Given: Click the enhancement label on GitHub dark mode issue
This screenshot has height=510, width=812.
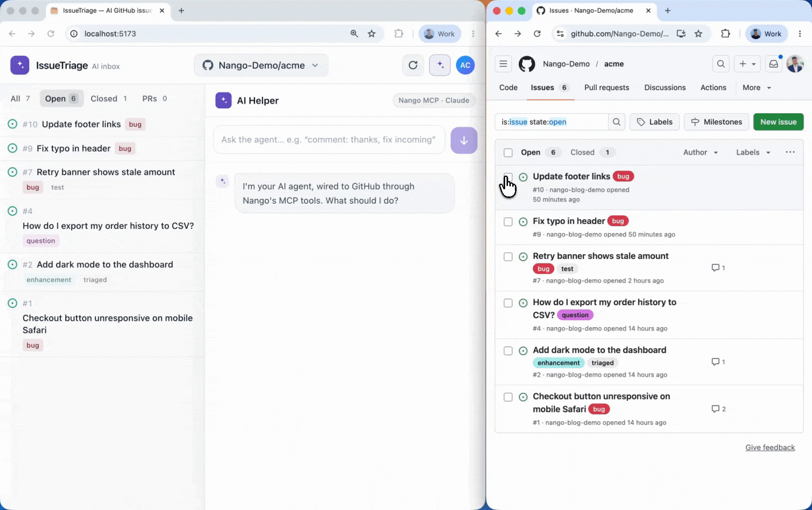Looking at the screenshot, I should coord(558,363).
